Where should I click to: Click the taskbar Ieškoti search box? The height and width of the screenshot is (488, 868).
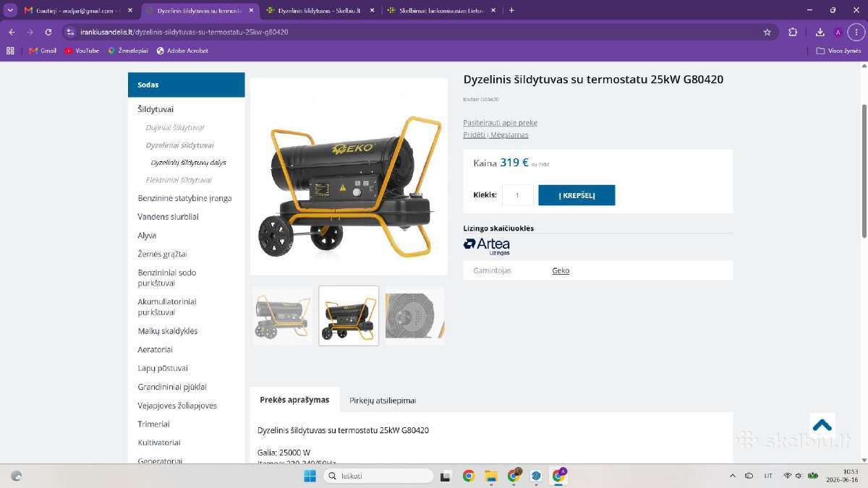click(378, 476)
